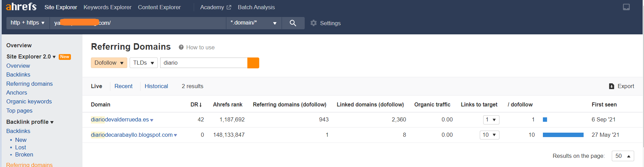Open the diariodecarabayllo.blogspot.com domain link
Viewport: 644px width, 167px height.
(132, 135)
